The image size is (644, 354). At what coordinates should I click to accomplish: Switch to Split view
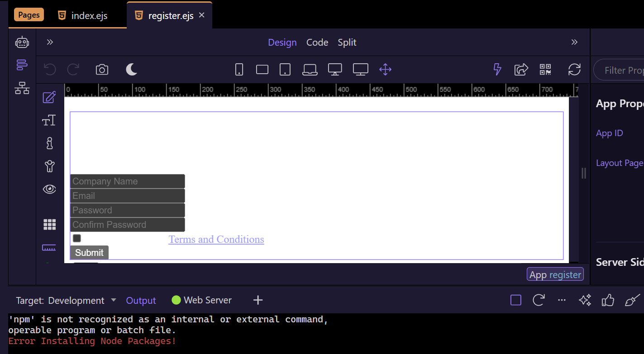[x=347, y=42]
